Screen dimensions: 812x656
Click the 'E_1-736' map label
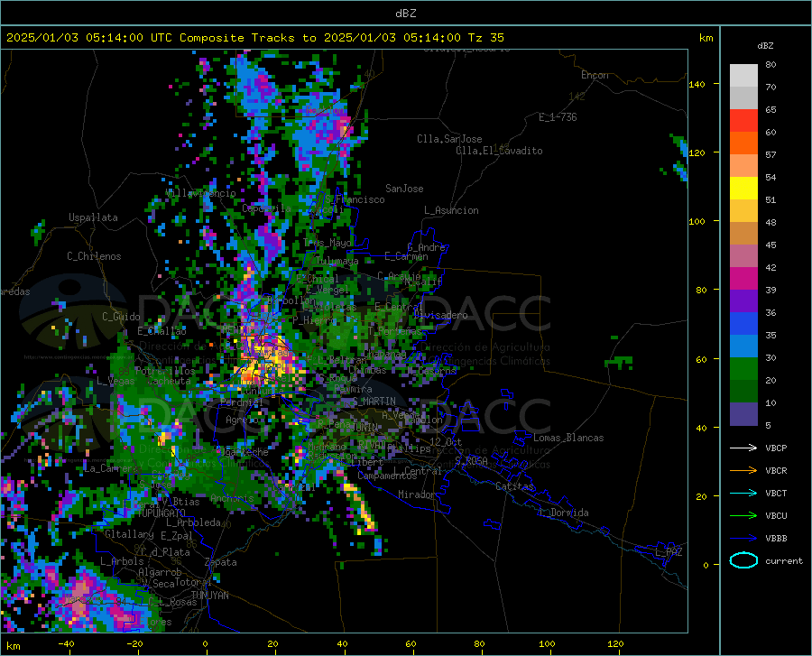pyautogui.click(x=558, y=117)
